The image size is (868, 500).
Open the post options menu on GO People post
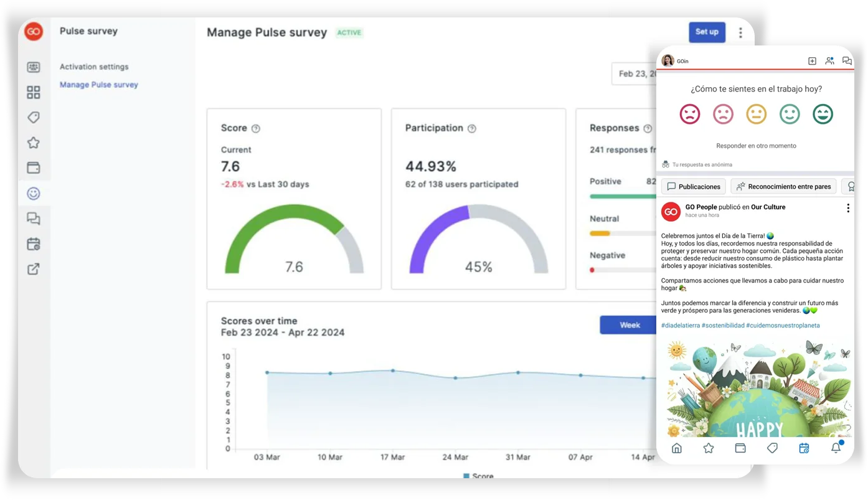tap(848, 209)
